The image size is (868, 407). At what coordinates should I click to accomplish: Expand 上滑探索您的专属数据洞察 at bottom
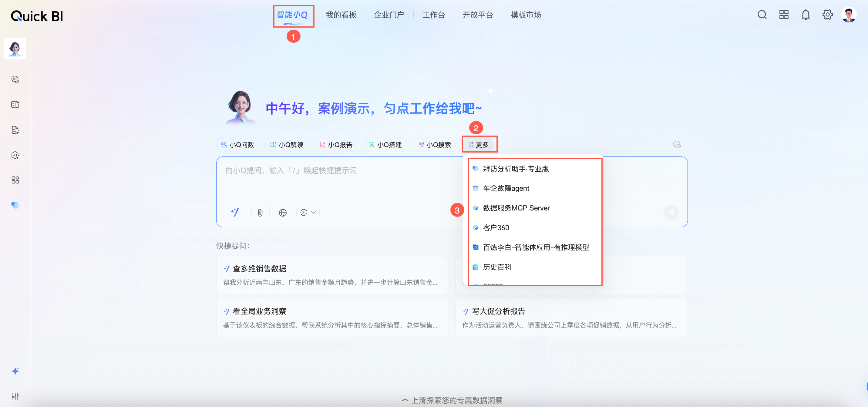pos(452,400)
